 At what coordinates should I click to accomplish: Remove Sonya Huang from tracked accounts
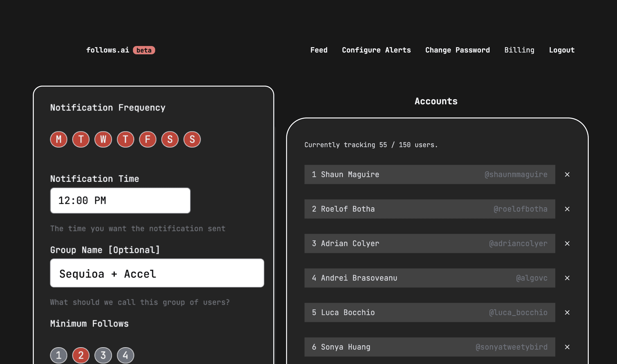point(567,347)
